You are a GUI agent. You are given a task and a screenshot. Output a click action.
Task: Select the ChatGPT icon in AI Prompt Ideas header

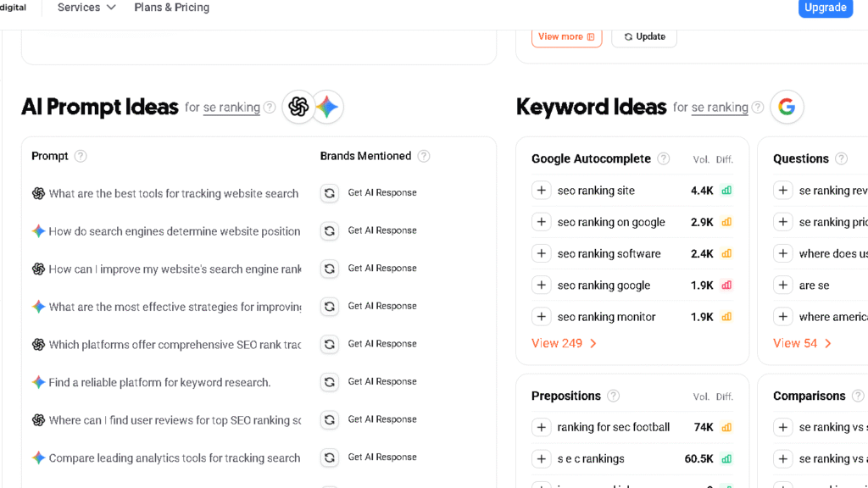[x=298, y=107]
